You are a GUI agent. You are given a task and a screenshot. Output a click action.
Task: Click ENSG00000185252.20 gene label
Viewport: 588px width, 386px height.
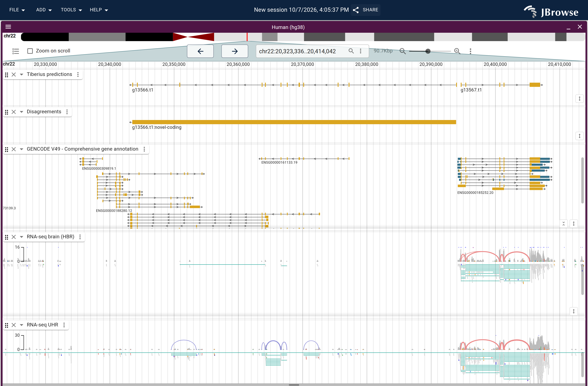[475, 193]
